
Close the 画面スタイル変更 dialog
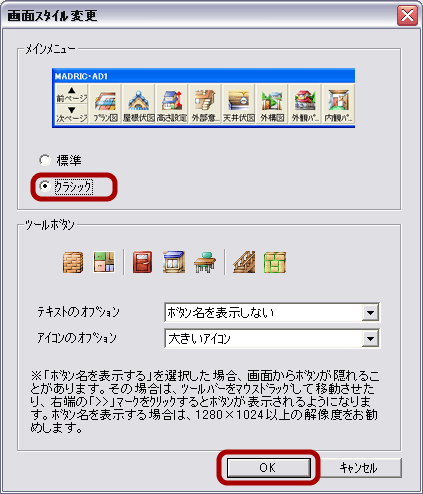[x=407, y=16]
